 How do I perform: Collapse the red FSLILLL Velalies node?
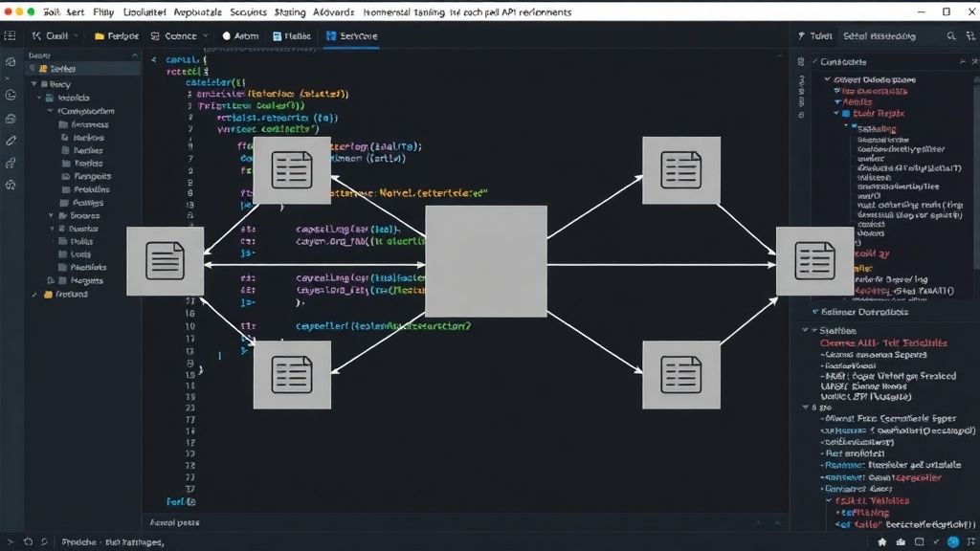coord(830,500)
